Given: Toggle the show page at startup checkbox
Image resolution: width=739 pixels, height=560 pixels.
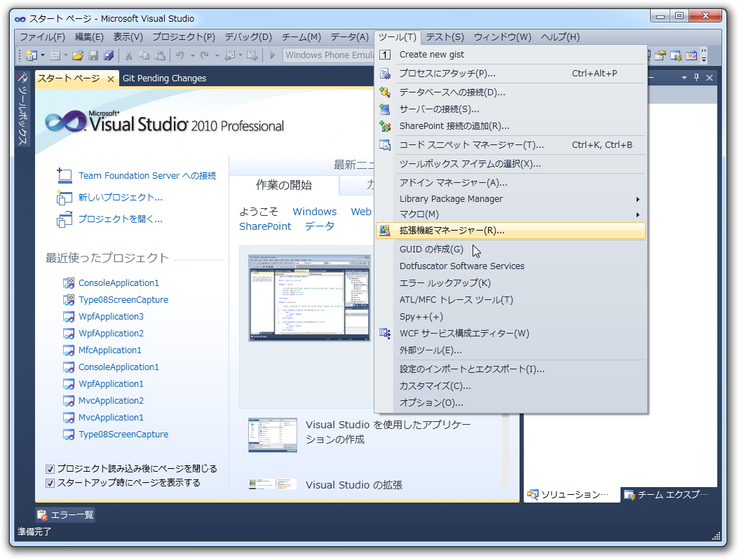Looking at the screenshot, I should [x=50, y=483].
